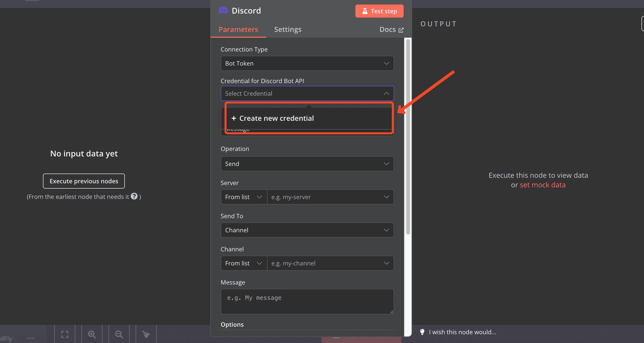Click the fit-to-view icon on the canvas toolbar

(65, 334)
